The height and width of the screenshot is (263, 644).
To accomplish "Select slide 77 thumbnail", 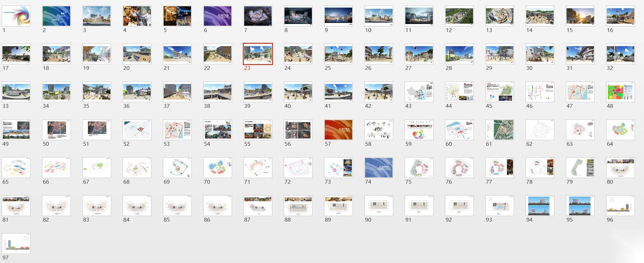I will [499, 168].
